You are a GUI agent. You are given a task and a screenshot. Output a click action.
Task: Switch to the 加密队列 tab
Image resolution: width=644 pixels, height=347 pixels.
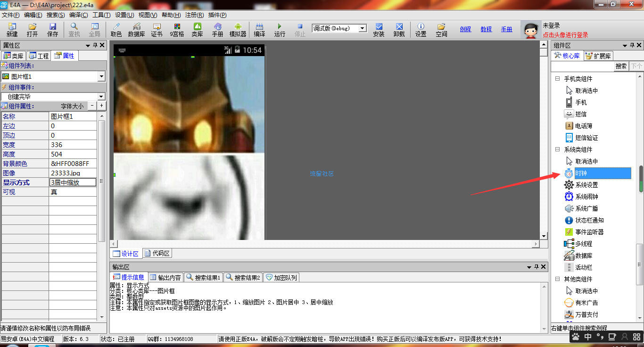(281, 278)
